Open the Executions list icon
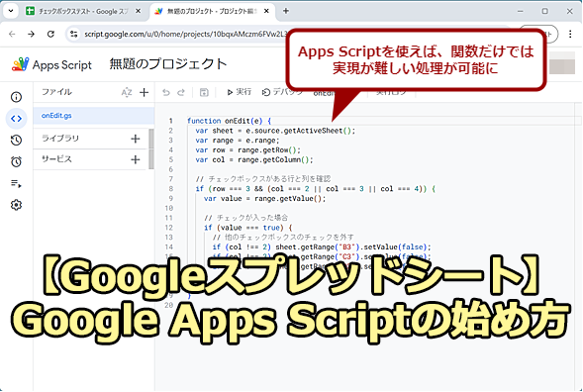The image size is (583, 392). pyautogui.click(x=16, y=183)
